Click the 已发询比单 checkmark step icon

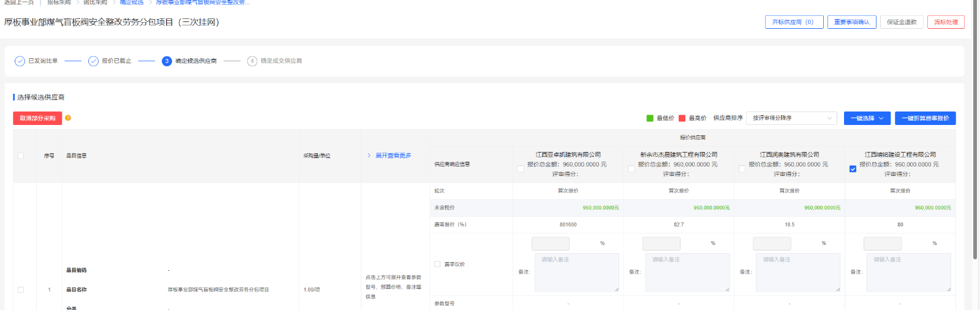coord(20,61)
